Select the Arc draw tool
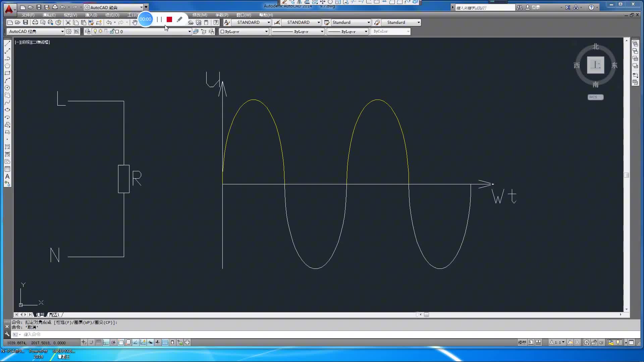 (7, 80)
